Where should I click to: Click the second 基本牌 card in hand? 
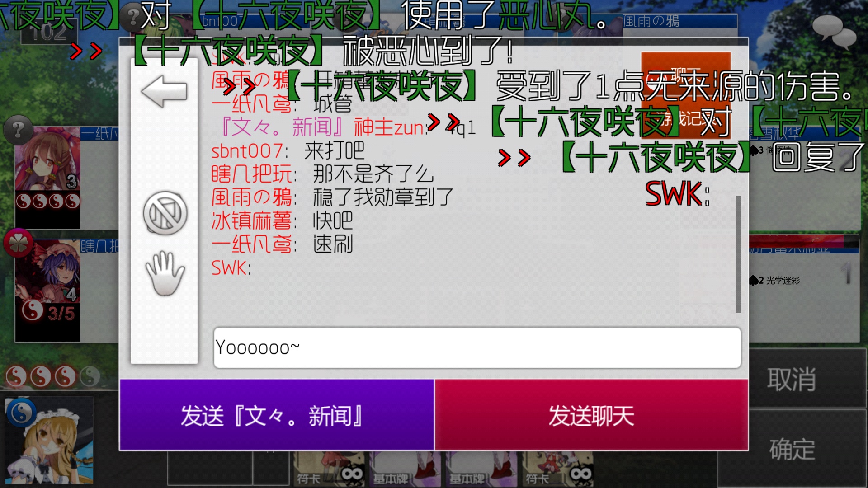(481, 470)
